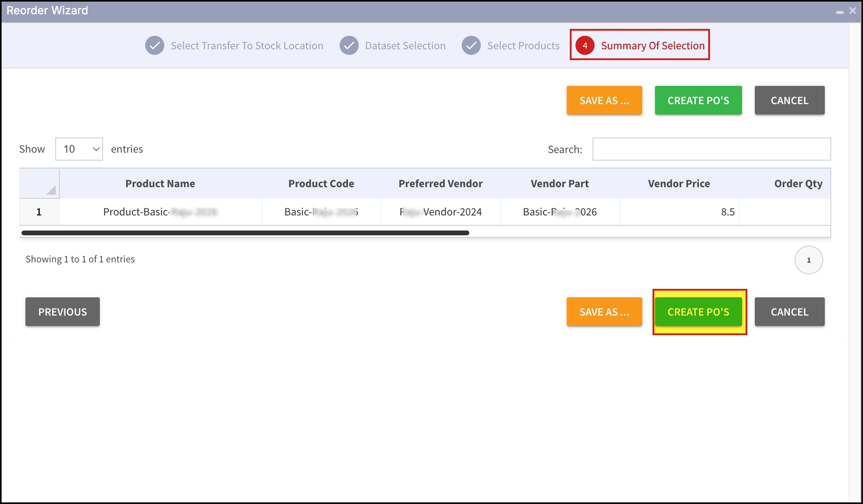The height and width of the screenshot is (504, 863).
Task: Click the horizontal table scrollbar
Action: coord(245,233)
